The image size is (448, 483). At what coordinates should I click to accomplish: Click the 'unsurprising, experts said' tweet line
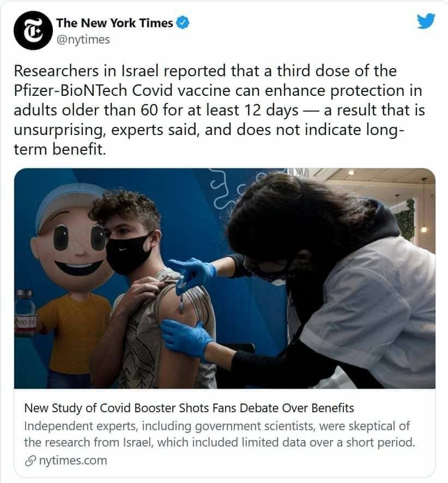point(209,130)
